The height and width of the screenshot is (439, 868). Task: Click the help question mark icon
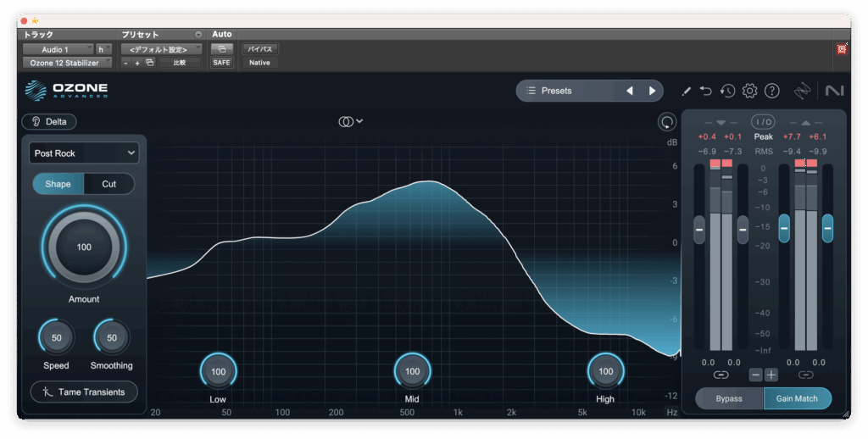(771, 91)
